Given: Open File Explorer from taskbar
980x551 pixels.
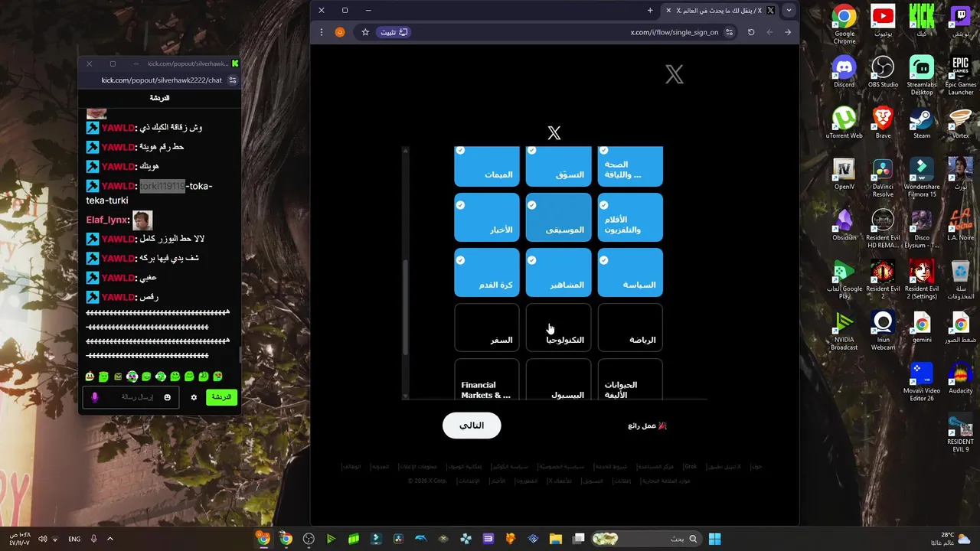Looking at the screenshot, I should point(556,539).
